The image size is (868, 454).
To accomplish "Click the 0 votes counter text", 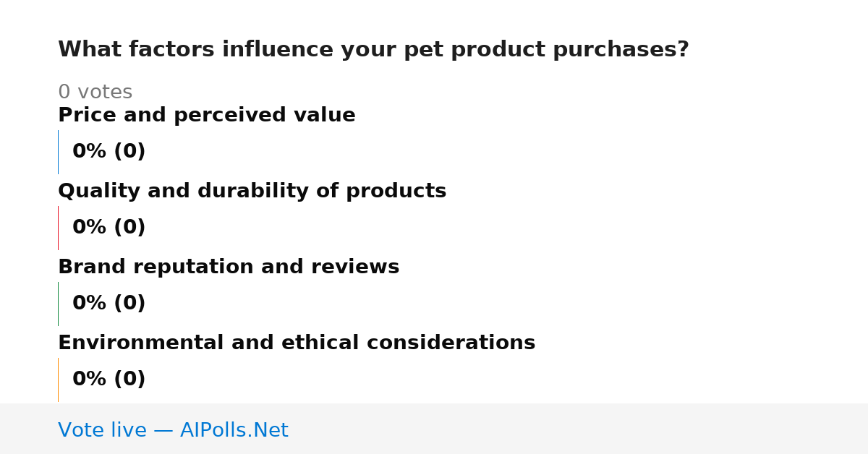I will point(95,93).
